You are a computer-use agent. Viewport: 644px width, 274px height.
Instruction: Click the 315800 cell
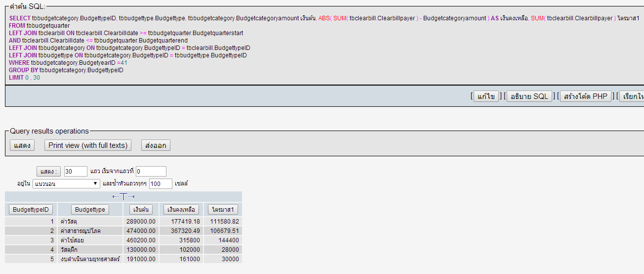181,240
